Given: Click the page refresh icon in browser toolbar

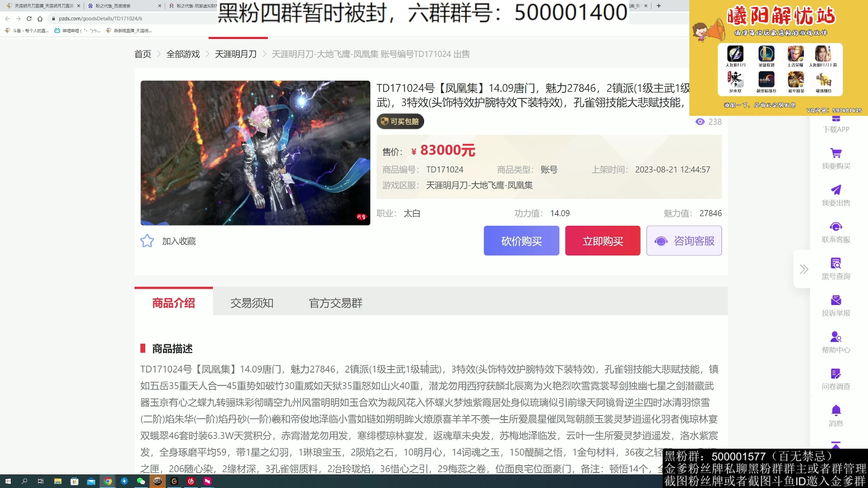Looking at the screenshot, I should [28, 19].
